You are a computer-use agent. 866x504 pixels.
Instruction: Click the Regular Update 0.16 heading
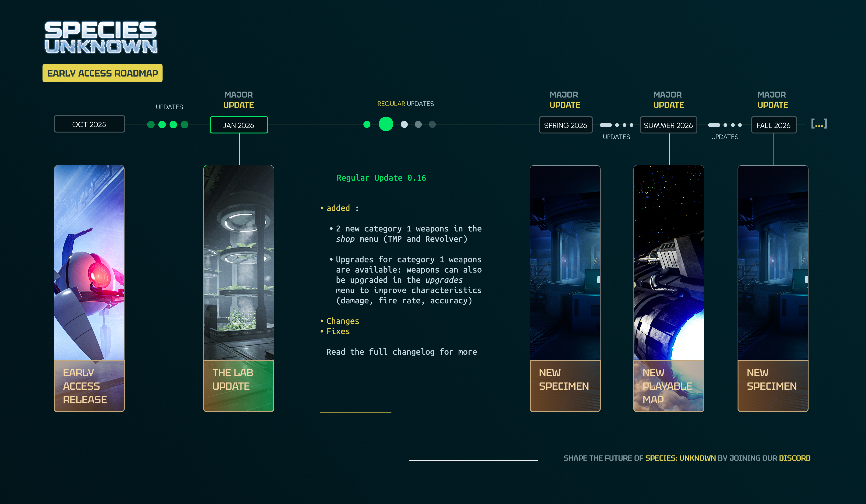pos(381,178)
